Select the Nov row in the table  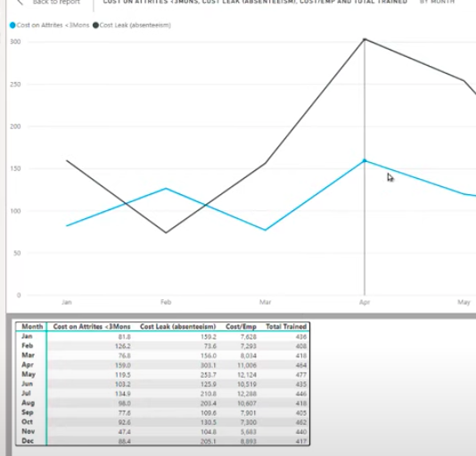point(163,431)
